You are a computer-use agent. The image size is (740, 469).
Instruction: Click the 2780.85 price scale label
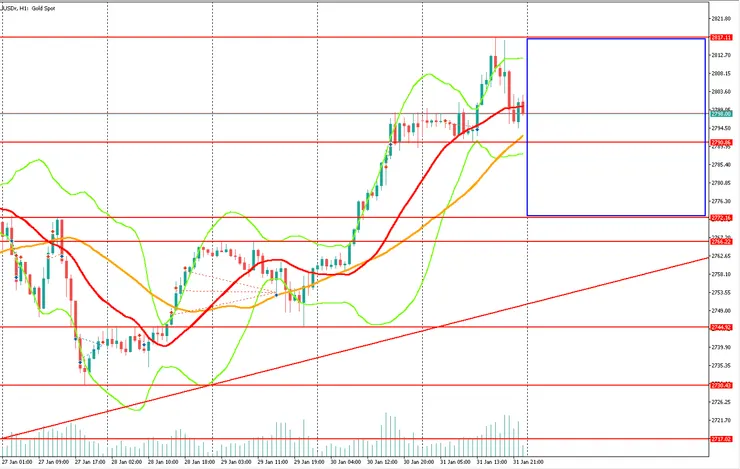721,183
